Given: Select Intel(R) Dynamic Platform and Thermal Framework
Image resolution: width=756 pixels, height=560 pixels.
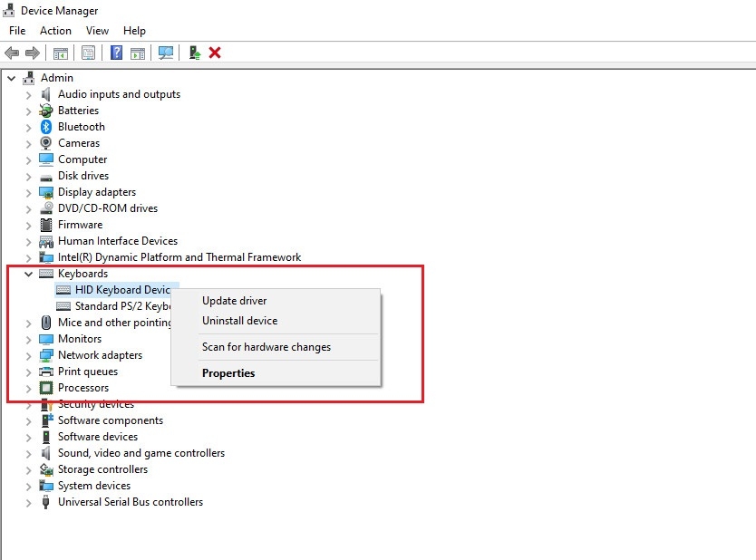Looking at the screenshot, I should coord(179,257).
